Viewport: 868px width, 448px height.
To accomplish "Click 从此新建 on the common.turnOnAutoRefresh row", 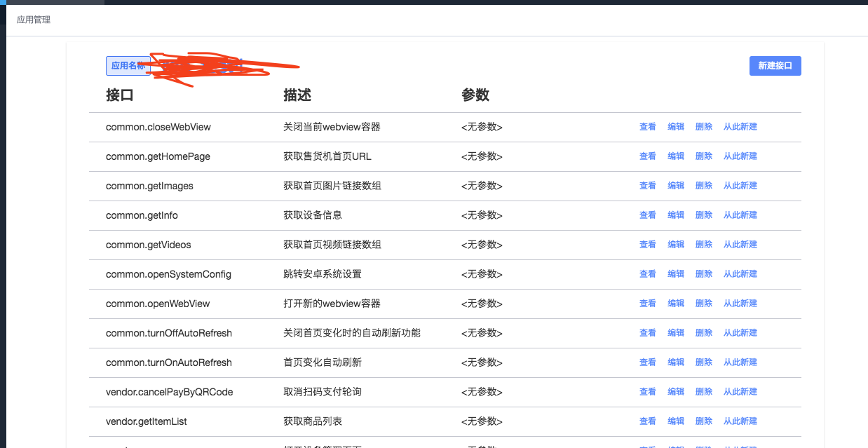I will 740,362.
